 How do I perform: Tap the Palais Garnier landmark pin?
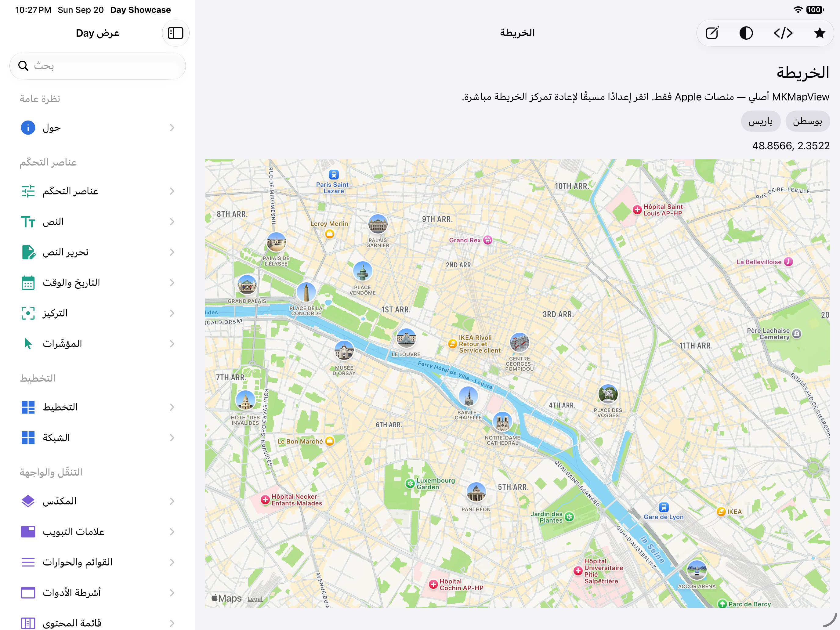[378, 224]
